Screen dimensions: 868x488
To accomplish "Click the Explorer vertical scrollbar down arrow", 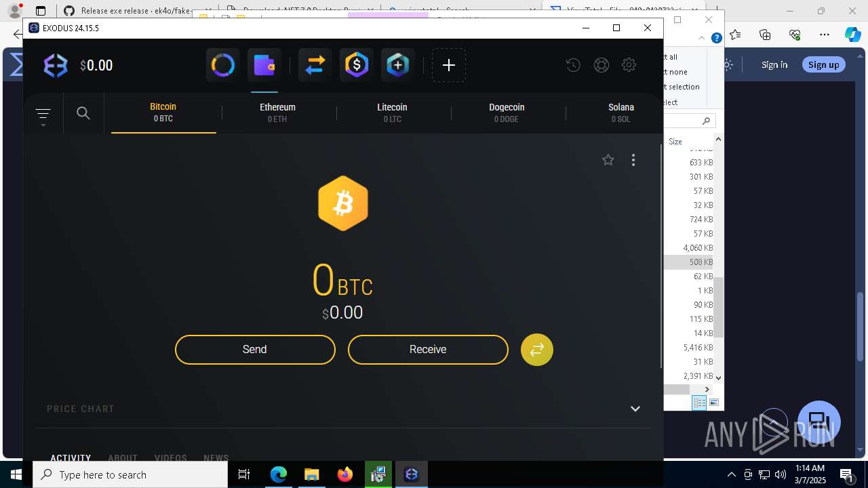I will tap(719, 378).
